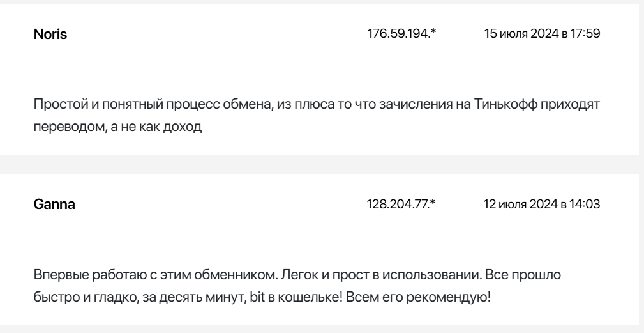The image size is (644, 333).
Task: Click the Noris reviewer name
Action: point(50,35)
